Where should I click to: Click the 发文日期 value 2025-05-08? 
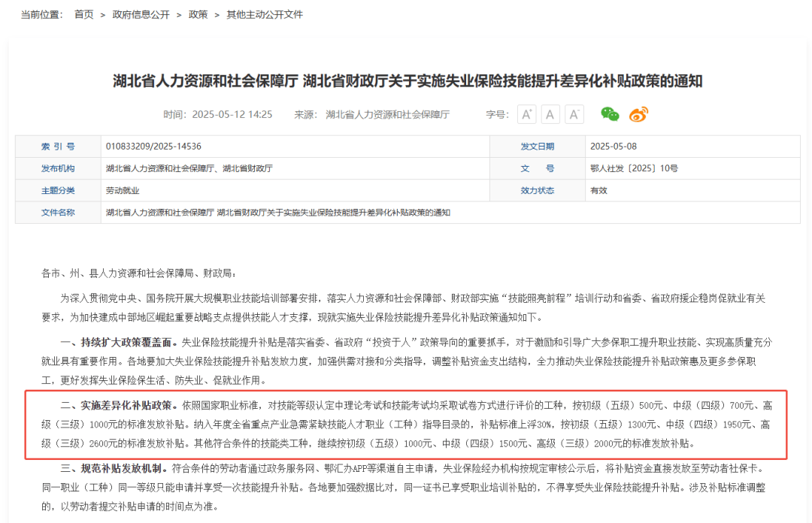pos(614,147)
